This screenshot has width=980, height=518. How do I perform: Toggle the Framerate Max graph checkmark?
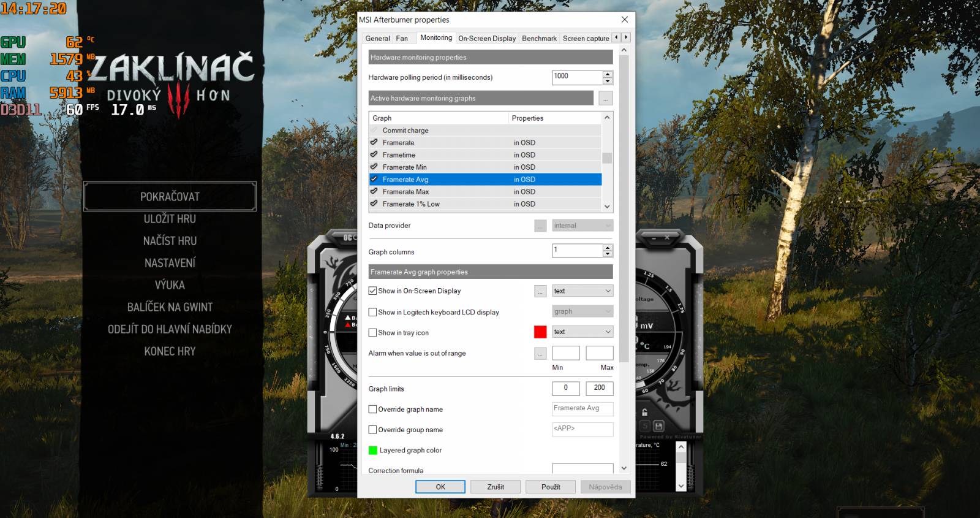point(374,191)
